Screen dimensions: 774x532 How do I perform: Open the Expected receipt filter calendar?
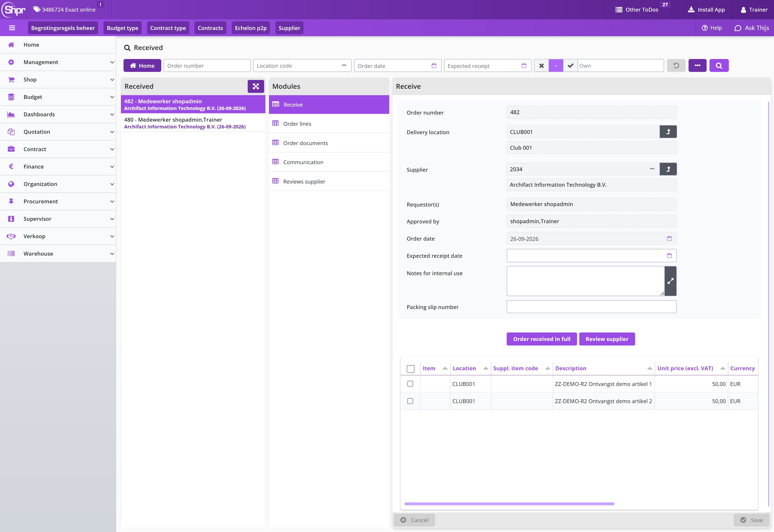pyautogui.click(x=524, y=66)
